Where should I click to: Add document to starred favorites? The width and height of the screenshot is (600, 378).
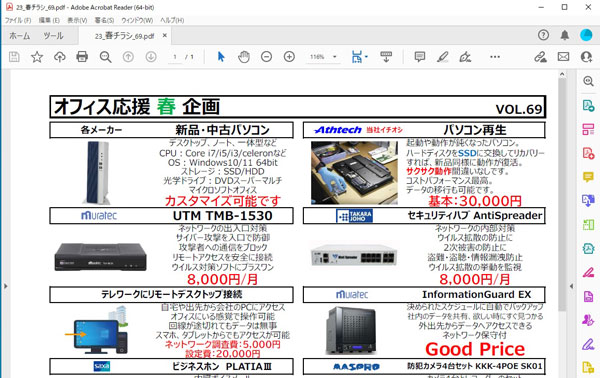tap(37, 57)
